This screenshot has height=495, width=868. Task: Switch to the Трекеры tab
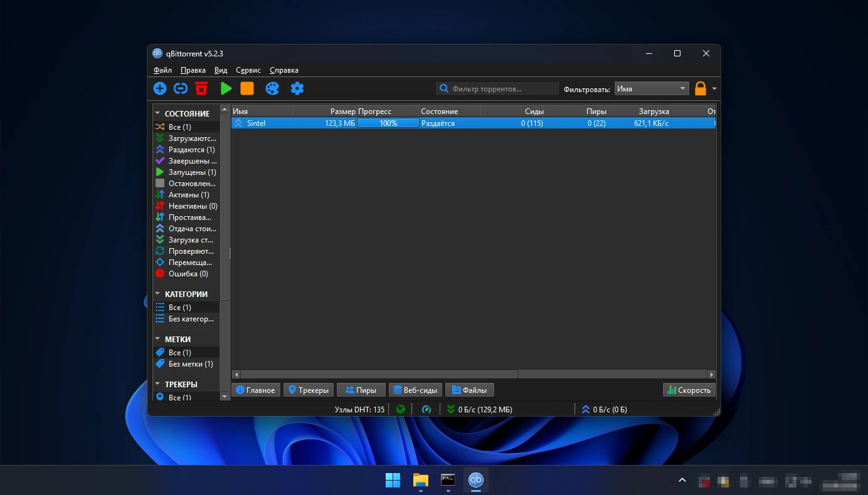click(307, 390)
